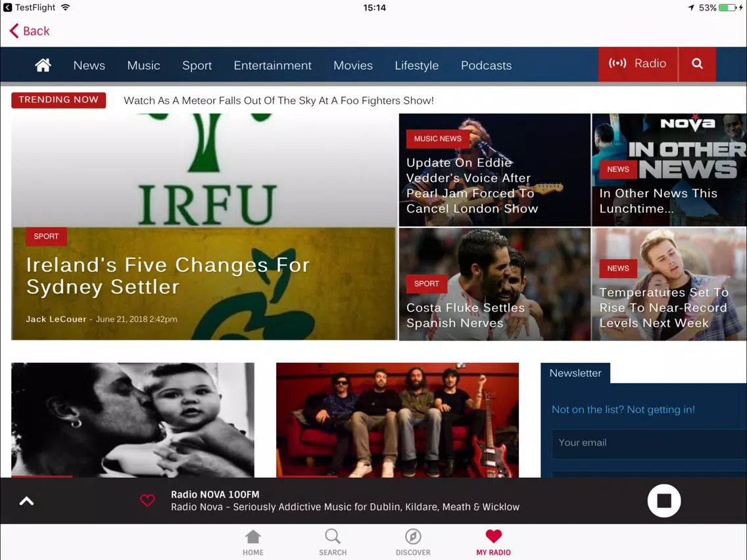This screenshot has height=560, width=747.
Task: Open Temperatures Set To Rise article
Action: 663,308
